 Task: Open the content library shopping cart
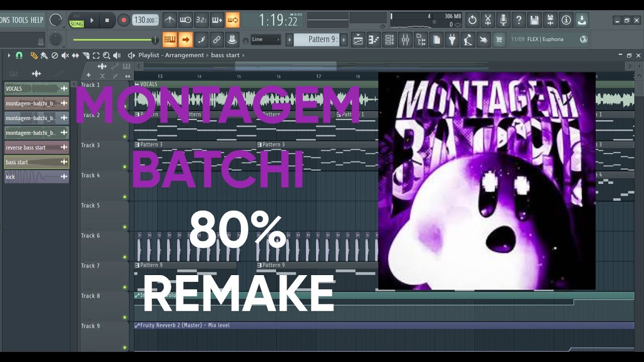tap(499, 39)
